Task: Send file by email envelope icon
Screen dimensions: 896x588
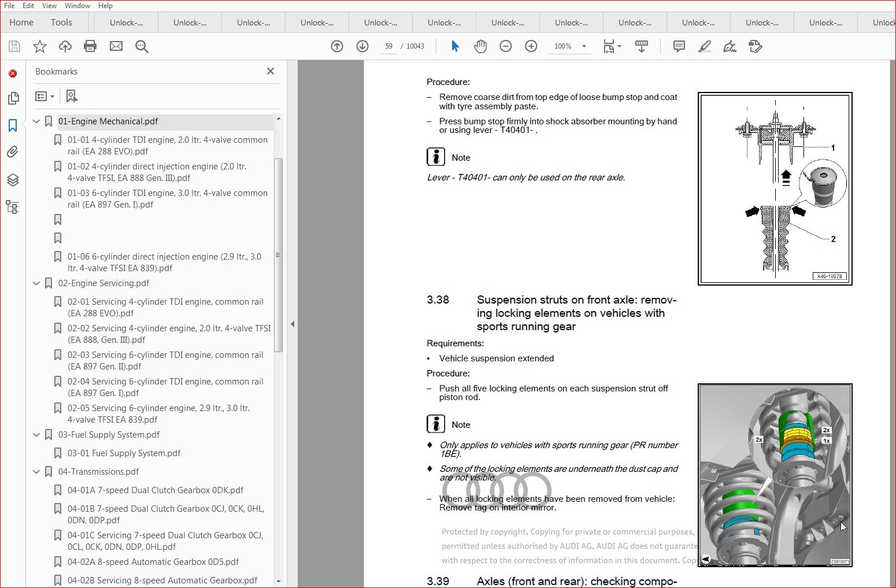Action: (x=116, y=46)
